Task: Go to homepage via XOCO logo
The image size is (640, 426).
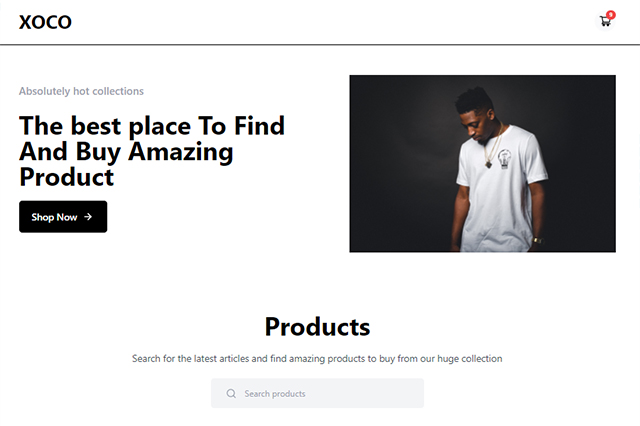Action: (45, 22)
